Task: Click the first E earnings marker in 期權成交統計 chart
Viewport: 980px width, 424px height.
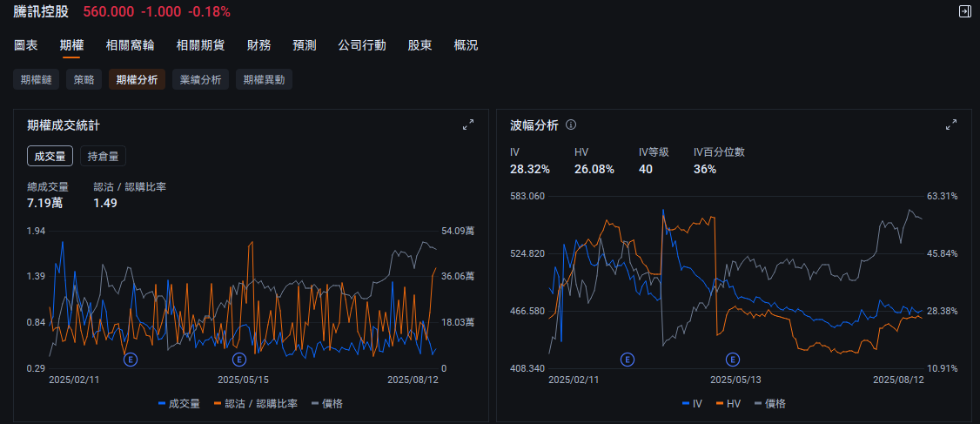Action: tap(131, 360)
